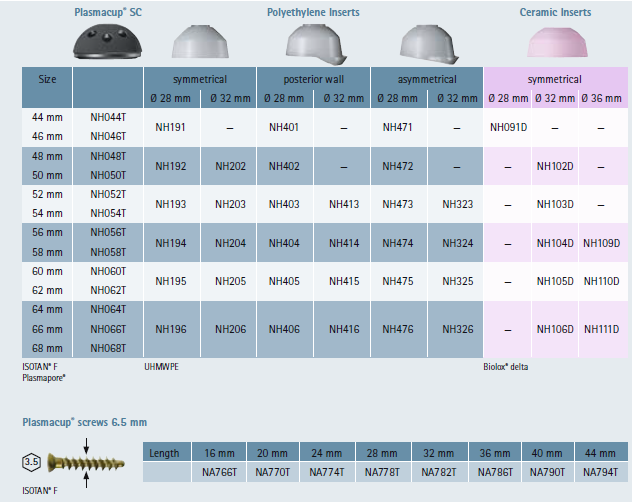Select insert code NH414

[x=344, y=243]
